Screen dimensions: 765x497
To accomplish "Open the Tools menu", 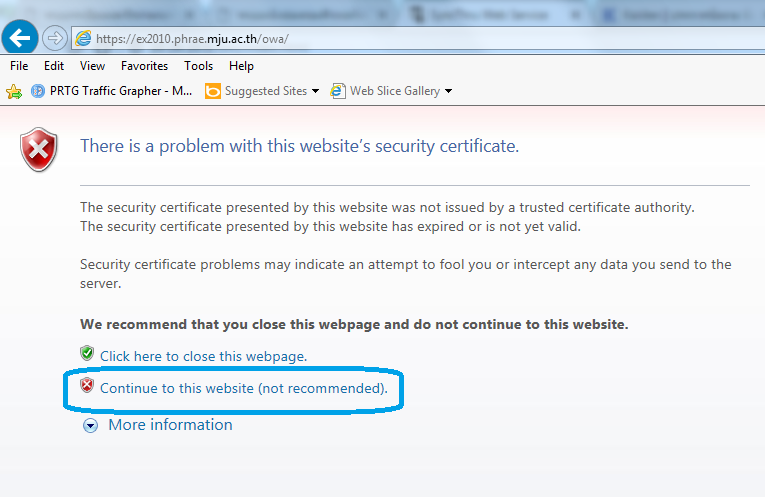I will tap(199, 66).
